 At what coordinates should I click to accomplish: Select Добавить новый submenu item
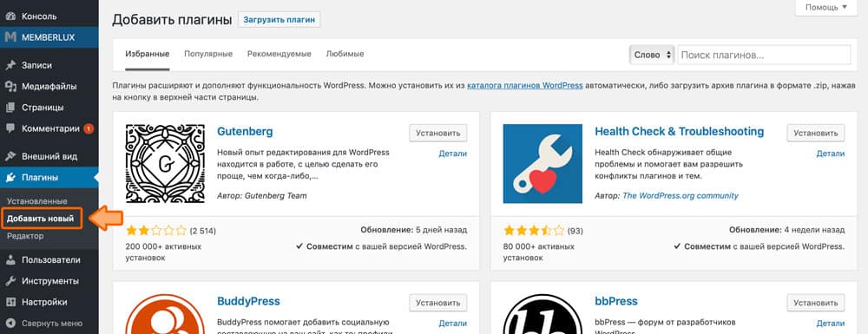[x=41, y=219]
